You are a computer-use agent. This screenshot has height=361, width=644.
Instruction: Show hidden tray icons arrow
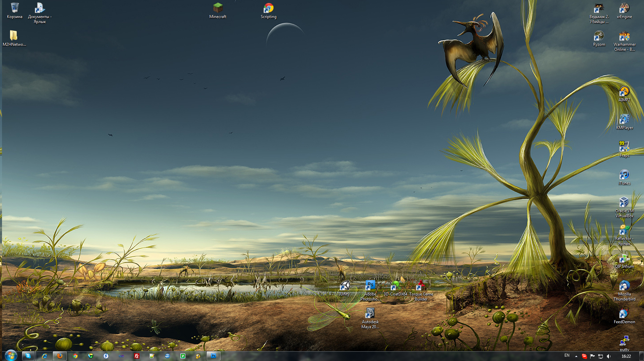pos(576,356)
